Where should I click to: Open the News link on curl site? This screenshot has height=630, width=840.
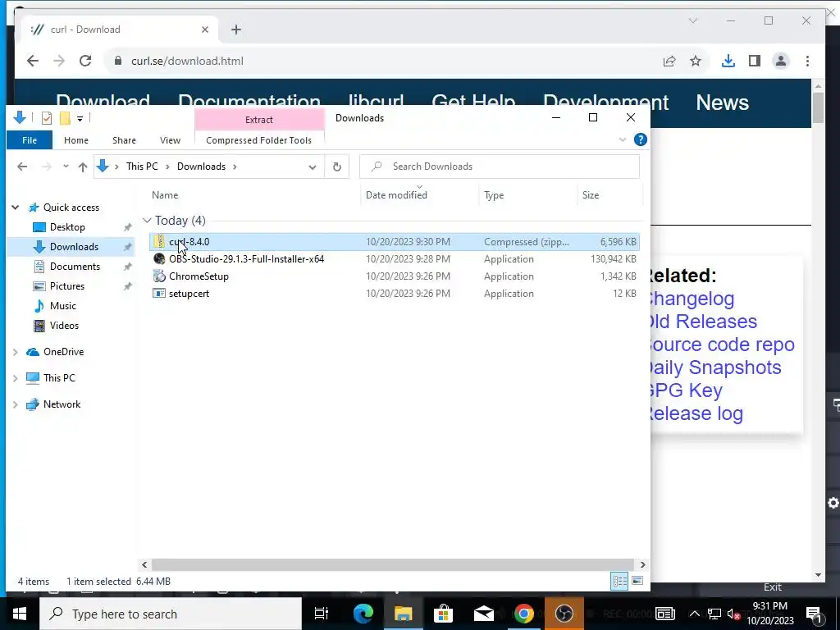[722, 103]
